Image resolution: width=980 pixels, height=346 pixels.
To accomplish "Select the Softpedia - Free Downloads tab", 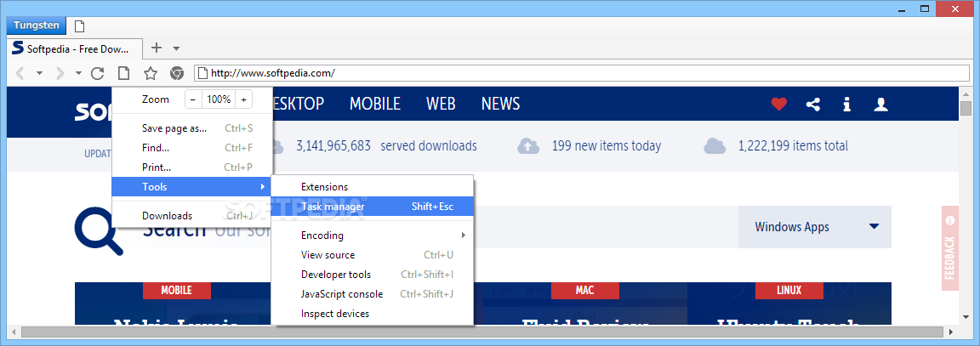I will coord(75,48).
